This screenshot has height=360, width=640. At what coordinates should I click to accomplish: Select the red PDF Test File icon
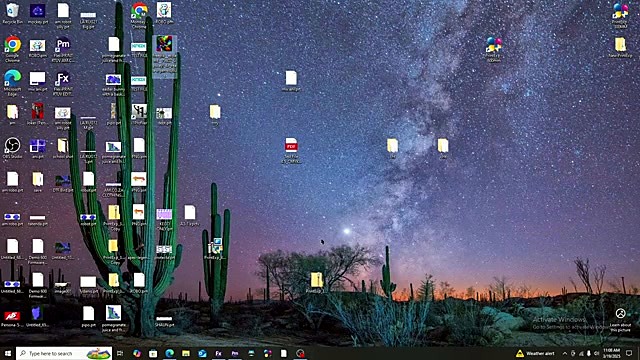tap(291, 150)
